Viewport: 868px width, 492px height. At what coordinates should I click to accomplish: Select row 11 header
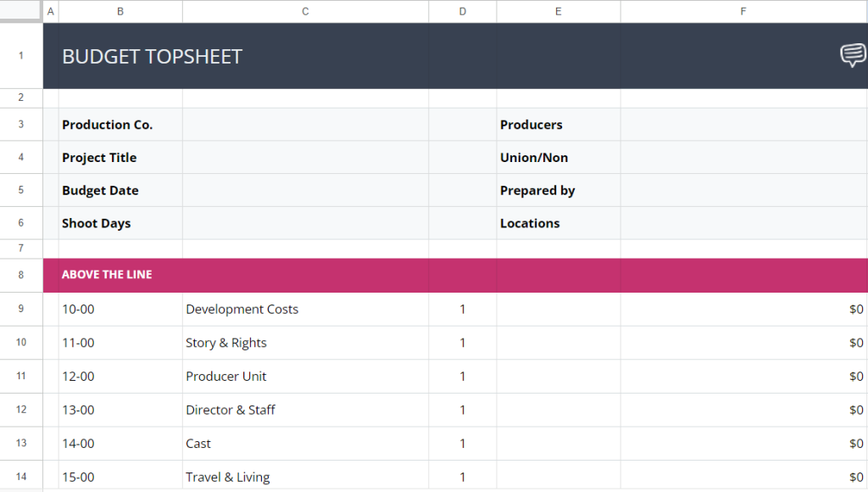[x=21, y=376]
